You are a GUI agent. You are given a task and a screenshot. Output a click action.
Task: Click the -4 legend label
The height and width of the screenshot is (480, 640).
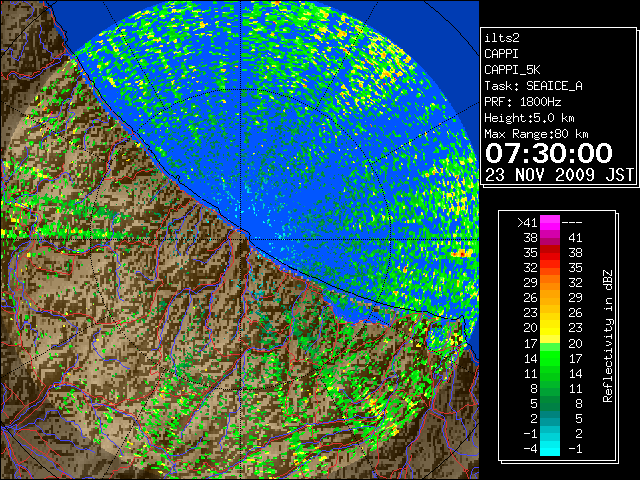click(x=530, y=449)
